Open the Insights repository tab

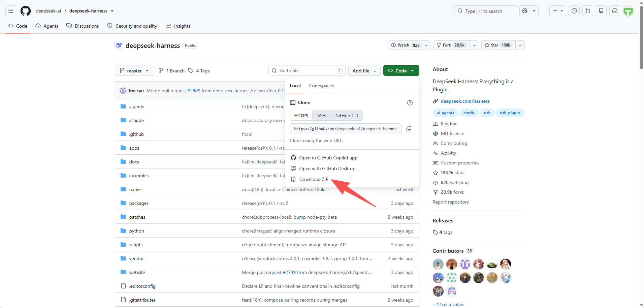[178, 26]
